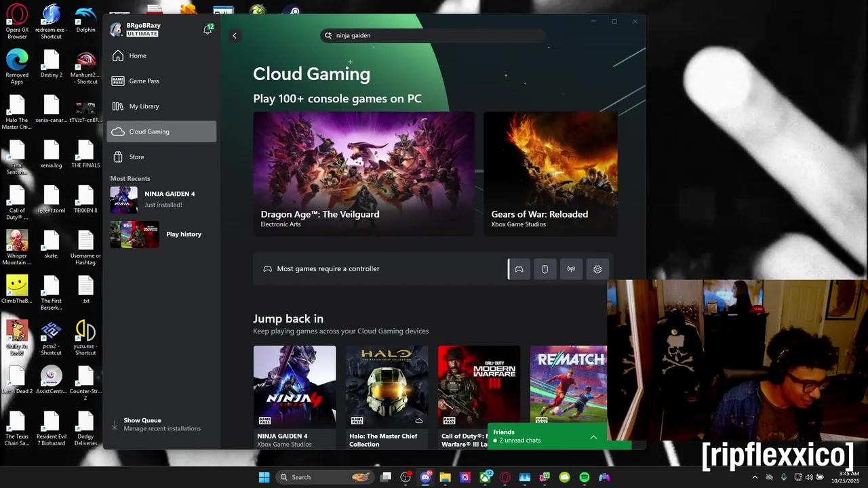The image size is (868, 488).
Task: Open Opera GX Browser desktop shortcut
Action: (17, 22)
